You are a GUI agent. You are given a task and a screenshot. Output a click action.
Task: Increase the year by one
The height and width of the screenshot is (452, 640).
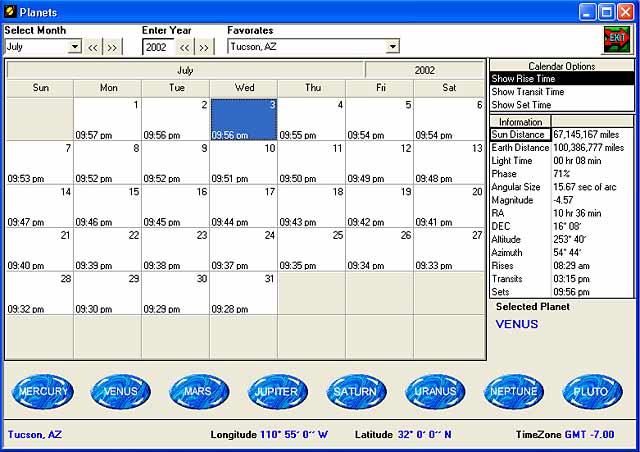204,47
